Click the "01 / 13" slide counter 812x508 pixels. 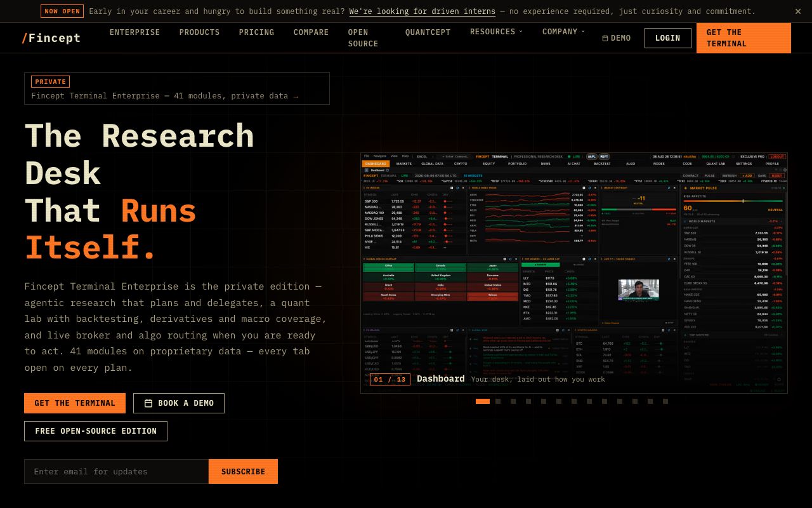390,379
